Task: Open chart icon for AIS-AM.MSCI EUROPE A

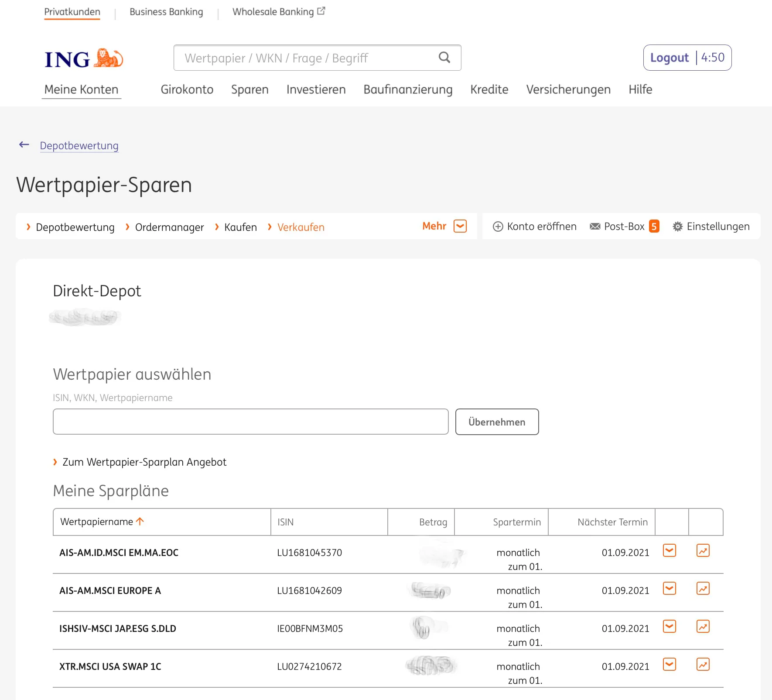Action: (703, 589)
